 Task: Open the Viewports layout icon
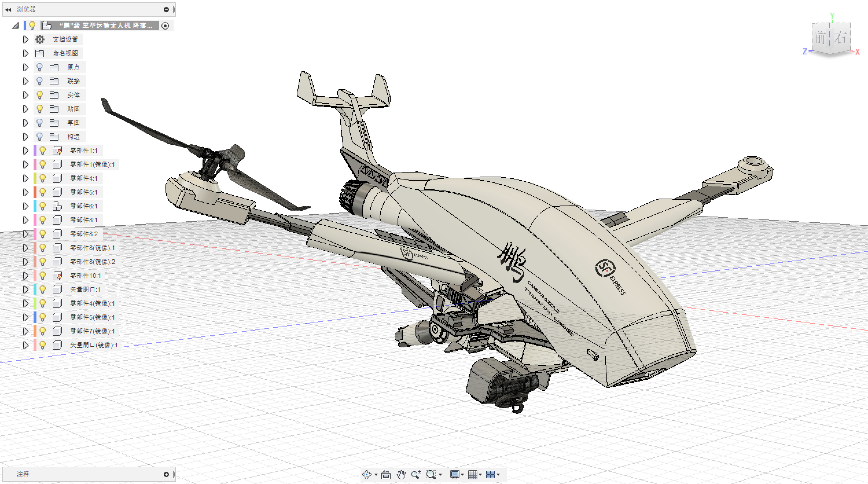pos(490,474)
